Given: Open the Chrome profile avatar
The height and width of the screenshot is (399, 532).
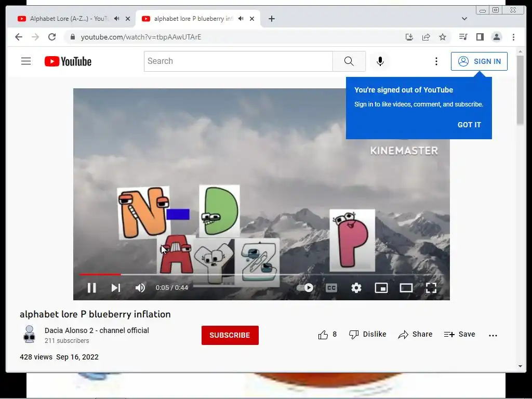Looking at the screenshot, I should [496, 37].
